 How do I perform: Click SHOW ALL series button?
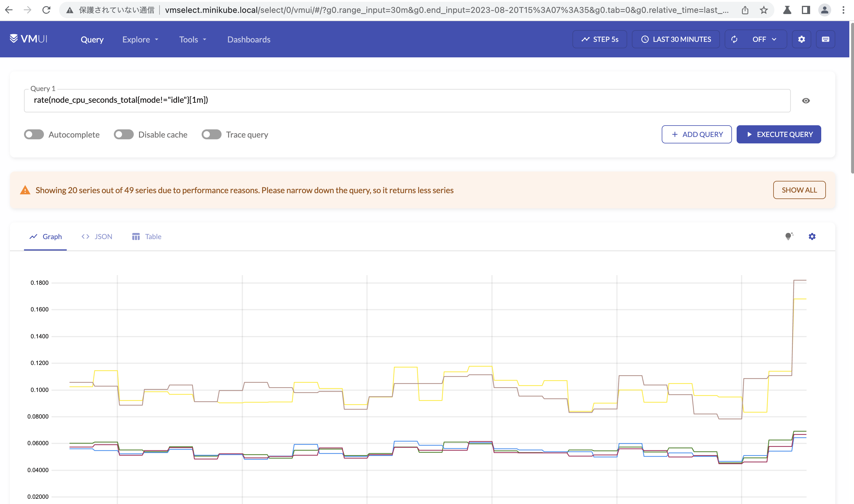799,190
